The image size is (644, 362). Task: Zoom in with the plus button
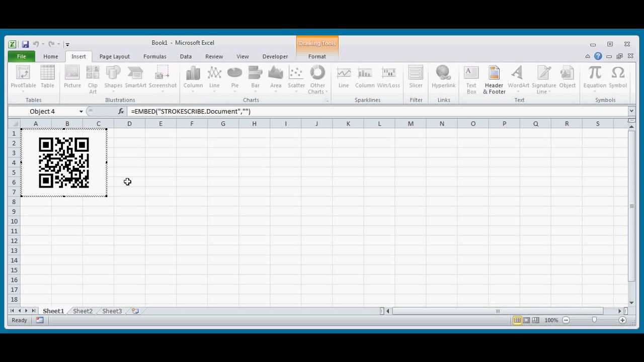[x=622, y=320]
